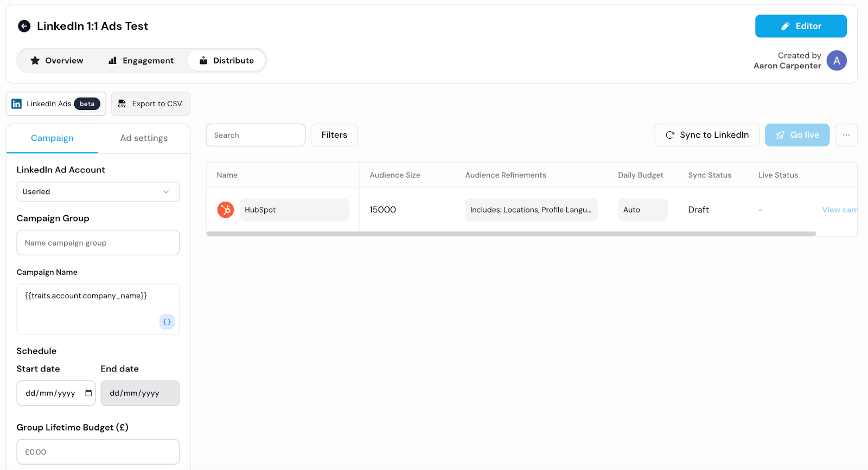Click the star icon on Overview
Screen dimensions: 868x470
click(35, 60)
